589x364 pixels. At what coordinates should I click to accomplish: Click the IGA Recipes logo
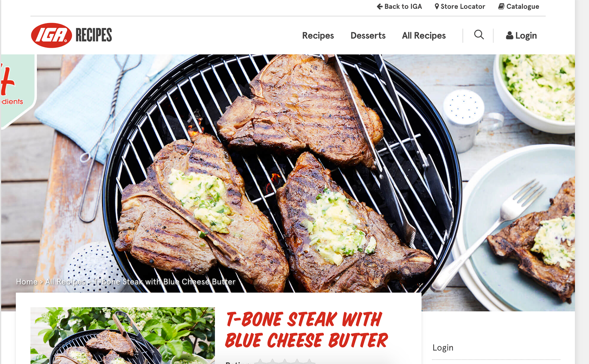coord(71,35)
